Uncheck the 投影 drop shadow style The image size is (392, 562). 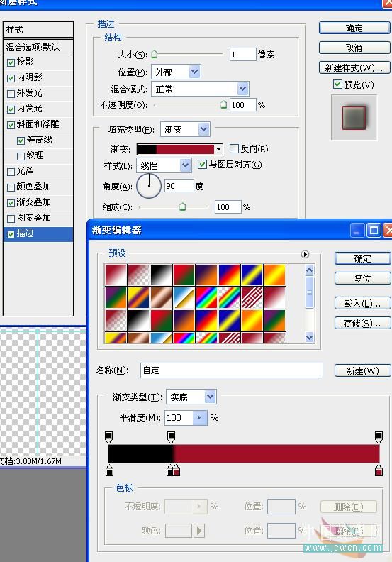point(11,62)
